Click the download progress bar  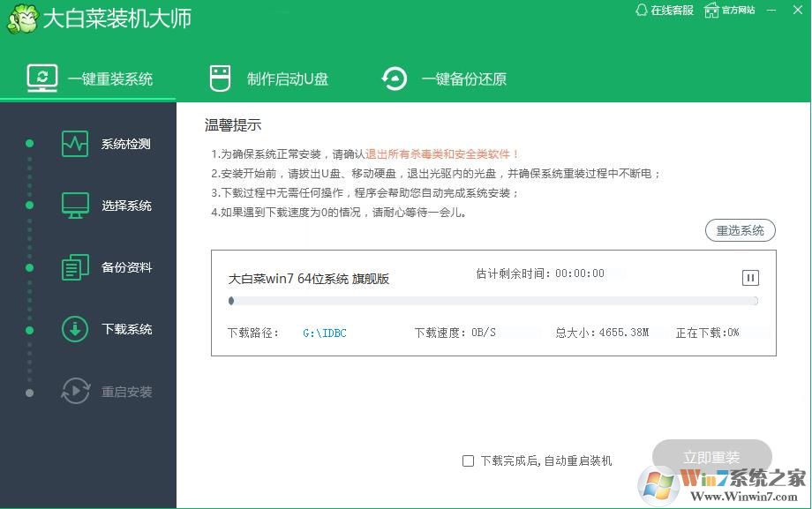coord(493,301)
